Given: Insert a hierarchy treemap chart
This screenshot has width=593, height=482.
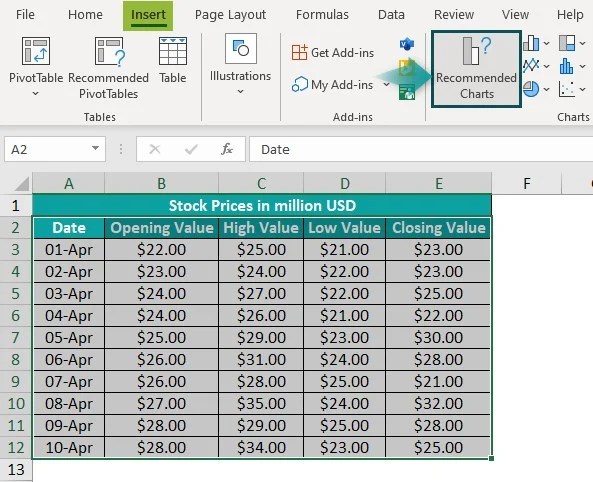Looking at the screenshot, I should pyautogui.click(x=567, y=43).
